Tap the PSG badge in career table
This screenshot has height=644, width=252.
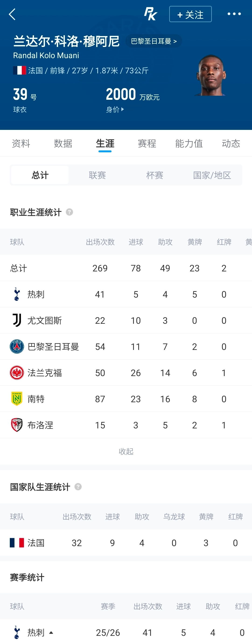(x=17, y=346)
